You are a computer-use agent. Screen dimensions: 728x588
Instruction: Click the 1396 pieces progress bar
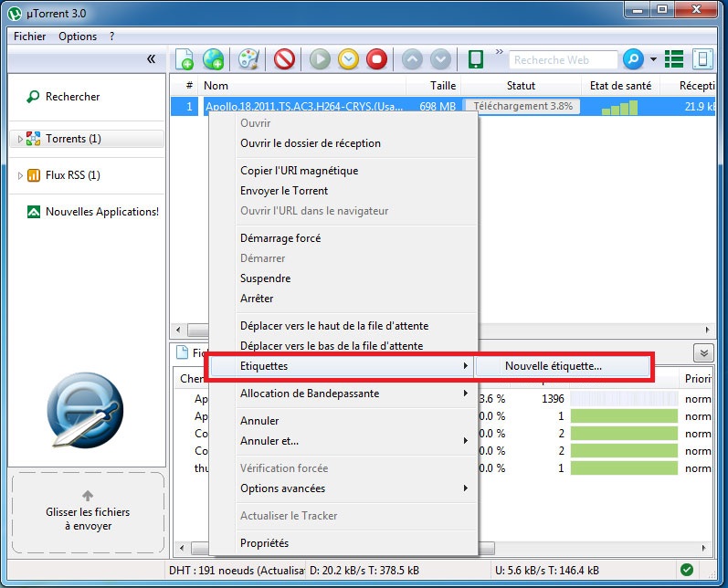click(624, 399)
